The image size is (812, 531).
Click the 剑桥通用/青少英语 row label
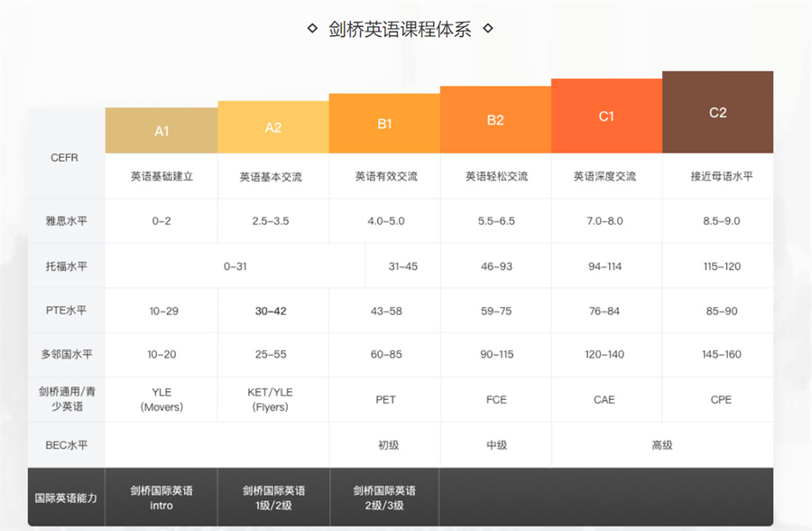67,399
